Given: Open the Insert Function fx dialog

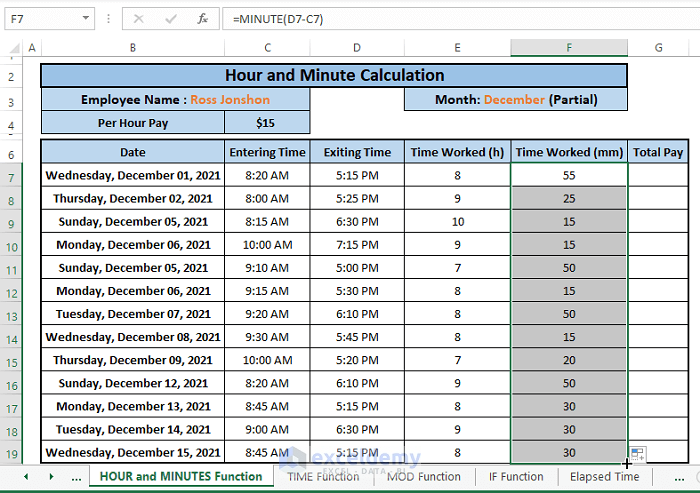Looking at the screenshot, I should pyautogui.click(x=202, y=19).
